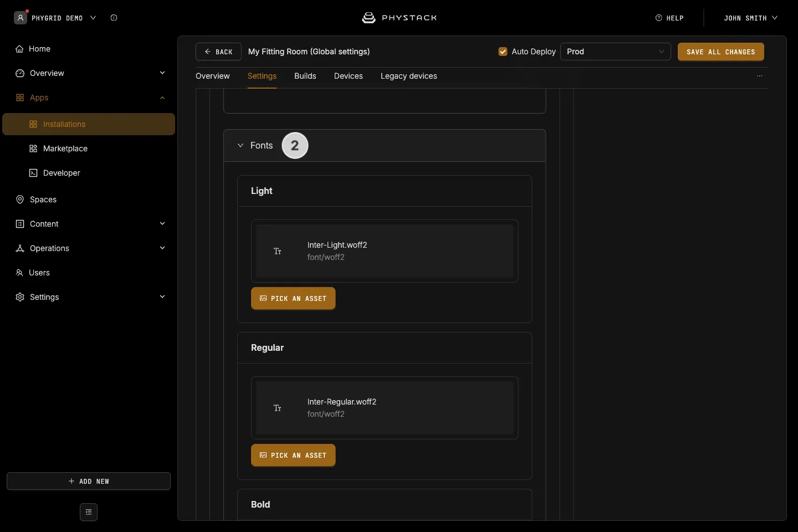Click the sidebar collapse icon at bottom
The width and height of the screenshot is (798, 532).
89,512
